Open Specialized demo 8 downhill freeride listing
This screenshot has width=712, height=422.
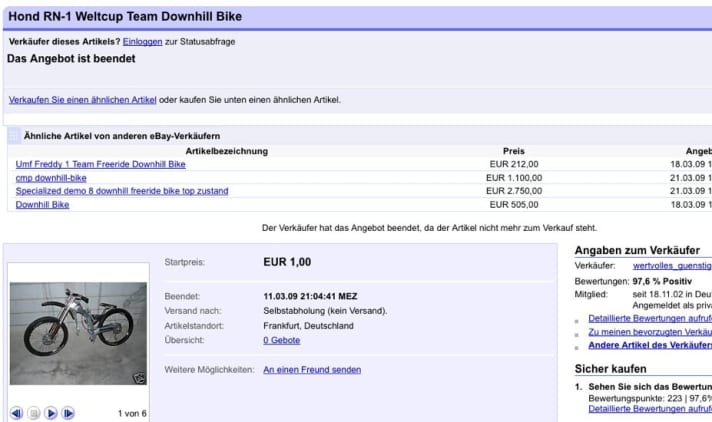122,191
